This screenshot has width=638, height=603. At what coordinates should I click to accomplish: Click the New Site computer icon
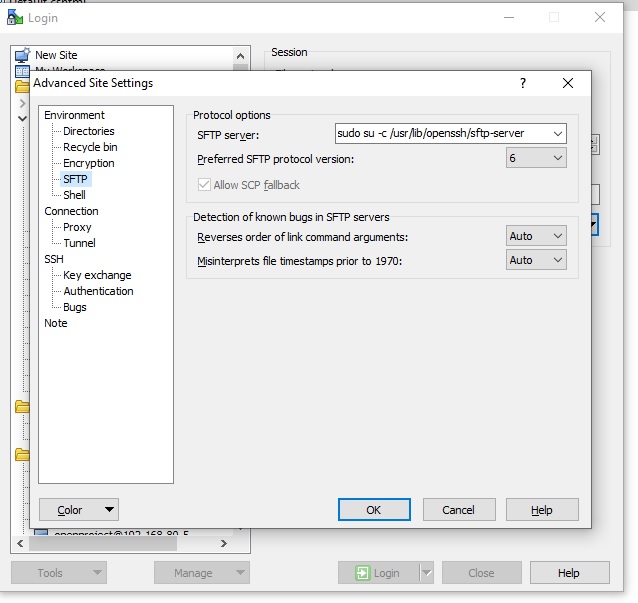pos(22,55)
